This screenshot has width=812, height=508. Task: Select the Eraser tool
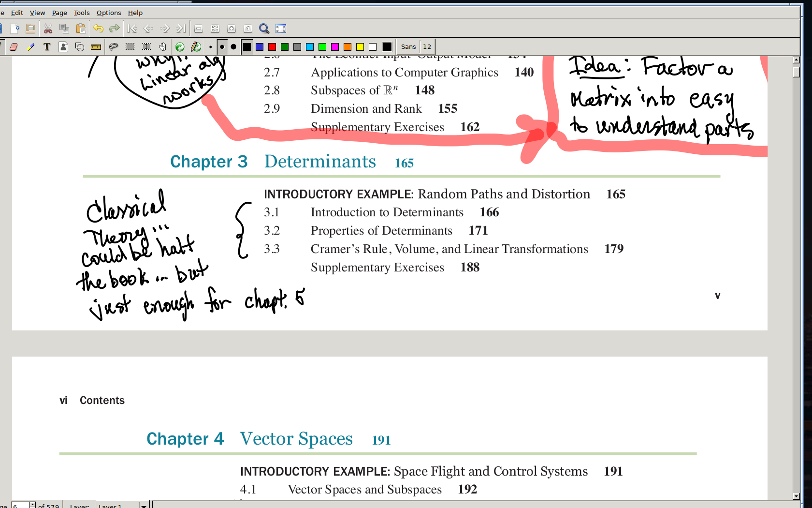click(x=14, y=47)
